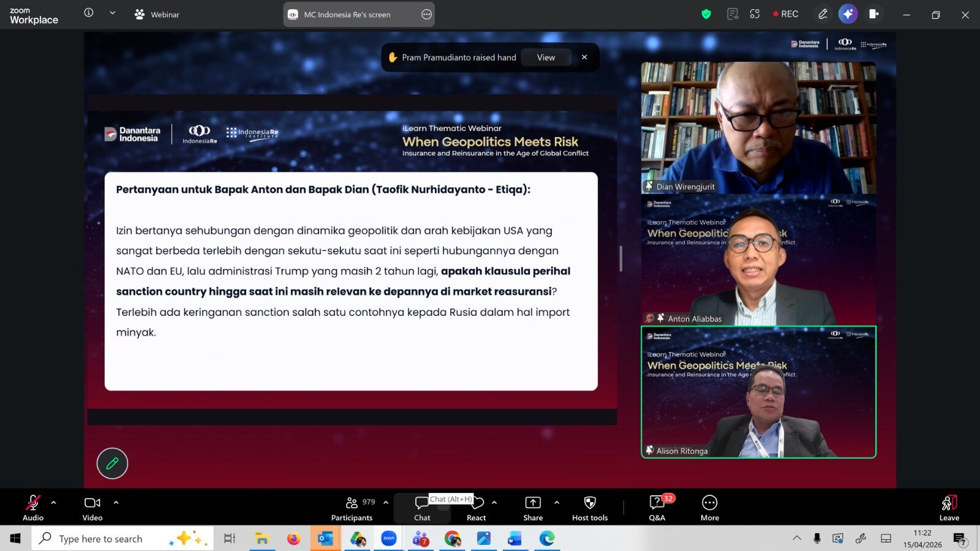Start Share screen

(x=533, y=508)
